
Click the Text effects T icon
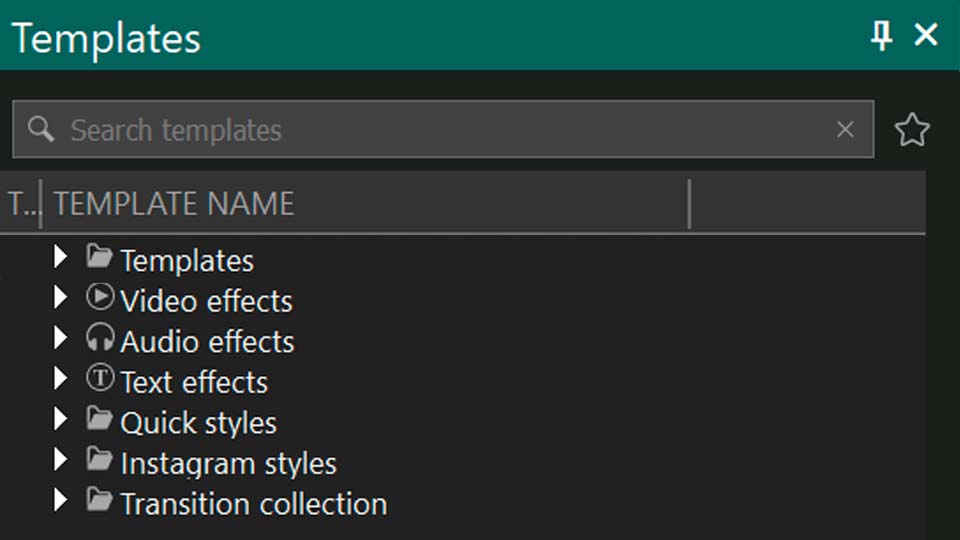100,378
